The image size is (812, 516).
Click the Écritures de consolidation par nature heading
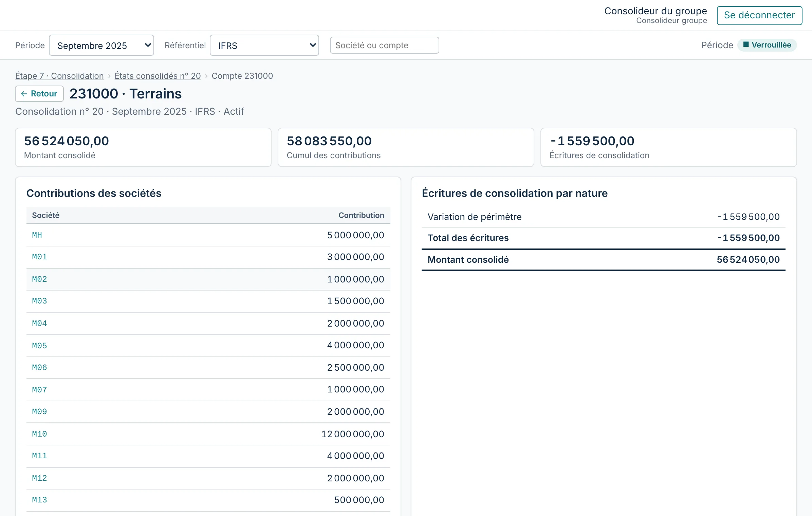pos(515,193)
